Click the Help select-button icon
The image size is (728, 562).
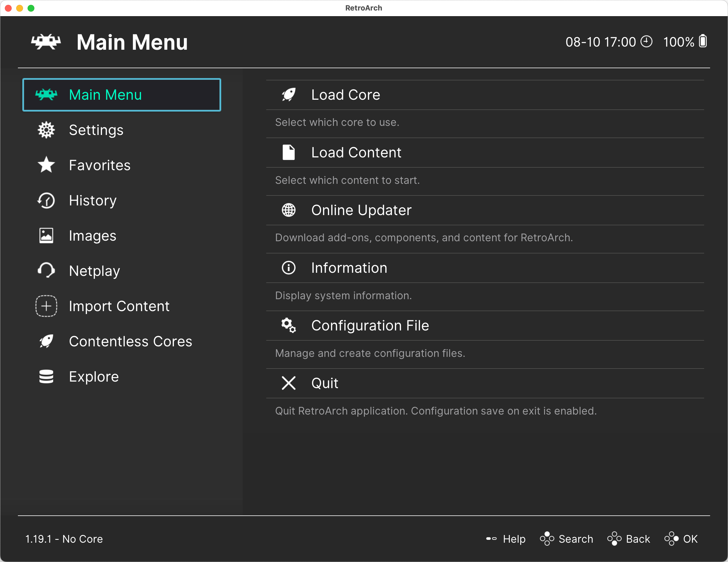[x=491, y=539]
